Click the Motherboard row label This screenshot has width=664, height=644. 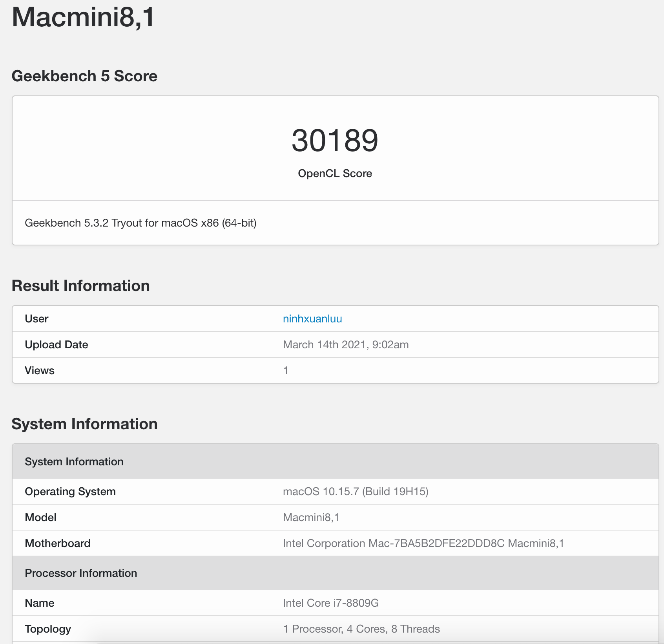coord(58,543)
